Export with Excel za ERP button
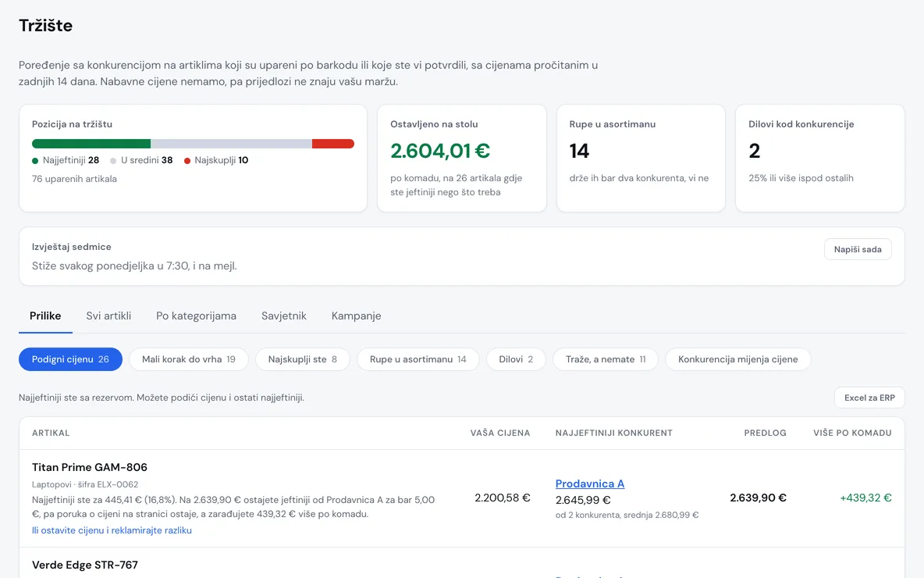Screen dimensions: 924x578 coord(869,398)
